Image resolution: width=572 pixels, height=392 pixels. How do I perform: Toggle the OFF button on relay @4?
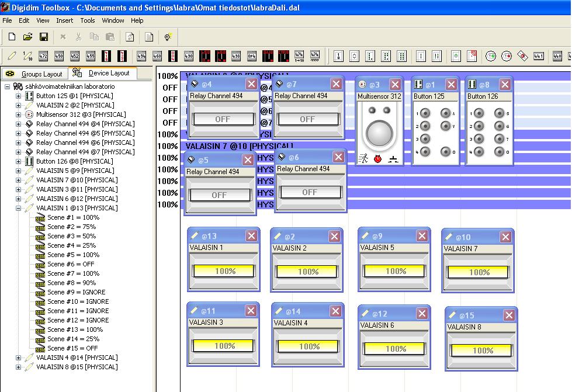[x=223, y=119]
